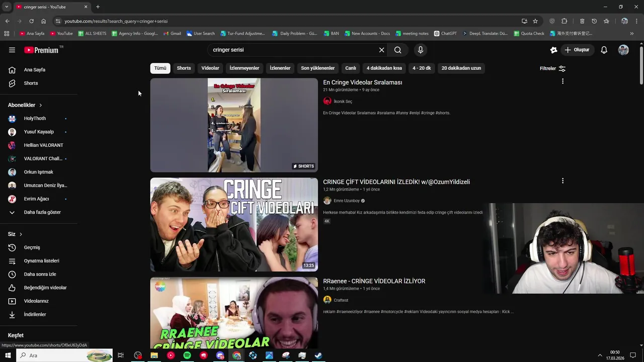This screenshot has height=362, width=644.
Task: Open the Chrome tab search dropdown
Action: pyautogui.click(x=7, y=7)
